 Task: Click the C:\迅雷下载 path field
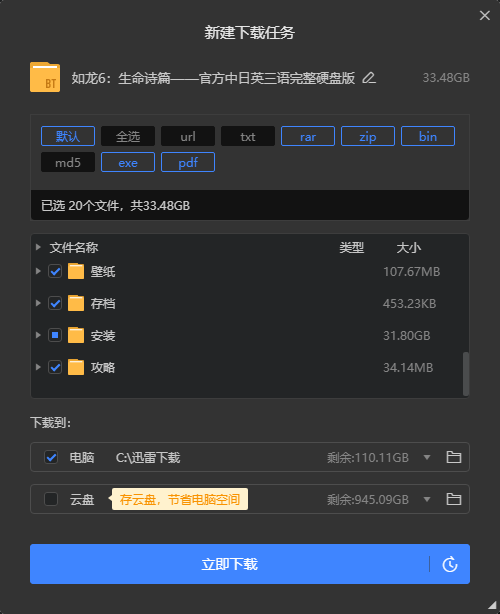click(148, 457)
